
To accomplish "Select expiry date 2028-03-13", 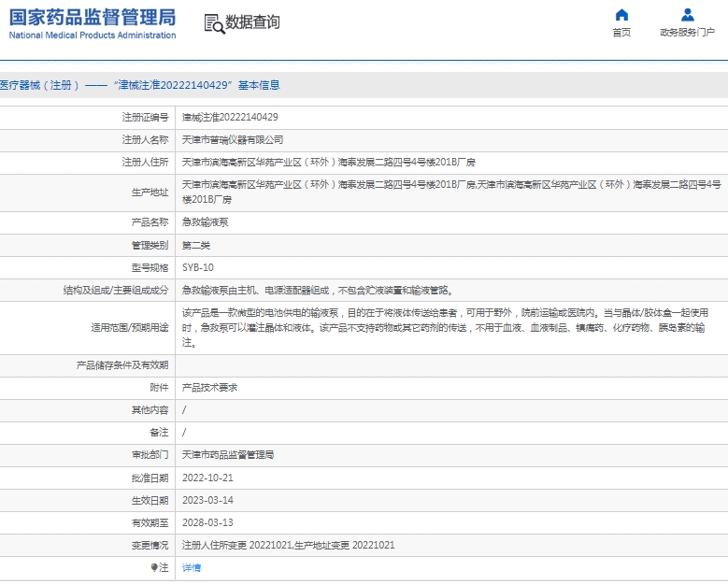I will point(207,522).
